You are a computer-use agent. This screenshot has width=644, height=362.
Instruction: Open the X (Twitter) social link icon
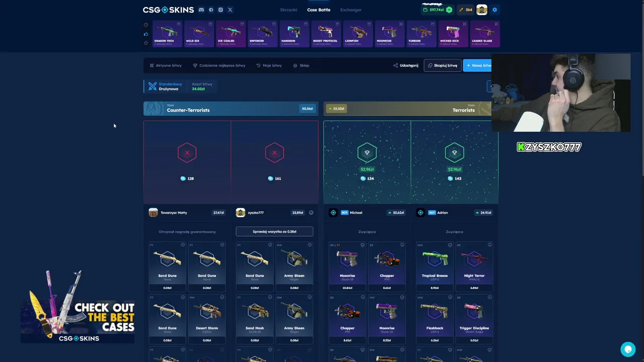(230, 10)
